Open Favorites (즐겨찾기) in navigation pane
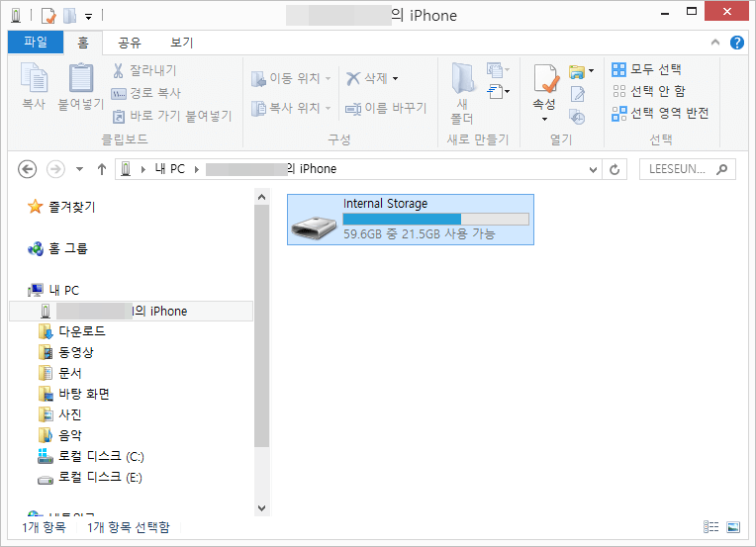The height and width of the screenshot is (547, 756). coord(61,208)
